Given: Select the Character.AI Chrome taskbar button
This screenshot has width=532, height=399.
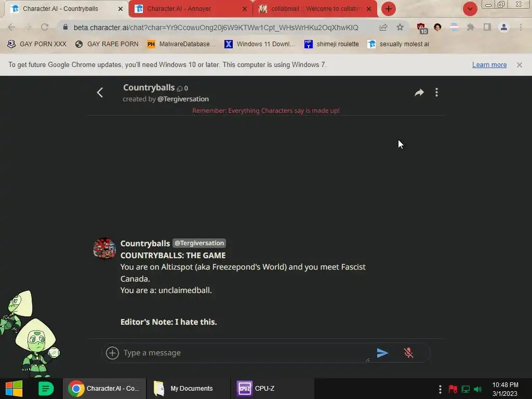Looking at the screenshot, I should coord(104,389).
